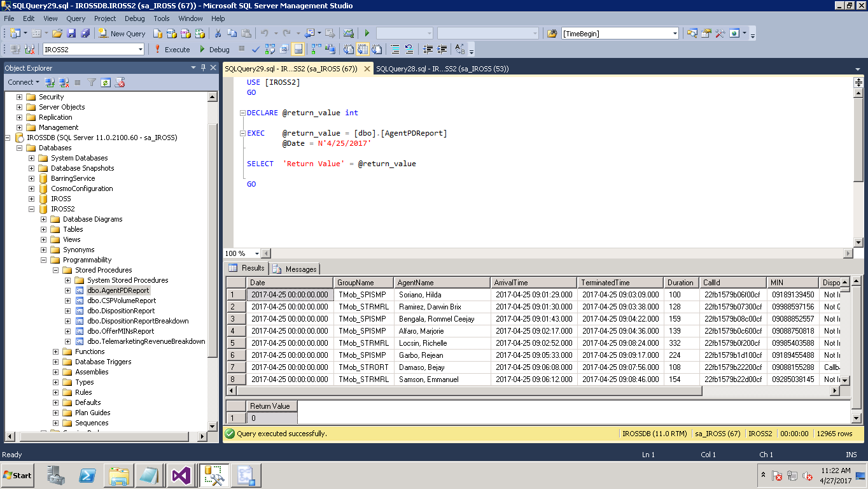Click the Display Estimated Execution Plan icon
The width and height of the screenshot is (868, 489).
click(x=269, y=49)
